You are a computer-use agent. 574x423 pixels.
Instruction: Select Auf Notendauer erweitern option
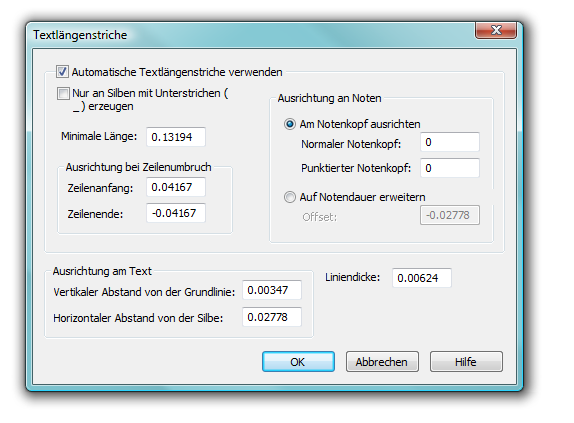click(x=290, y=197)
